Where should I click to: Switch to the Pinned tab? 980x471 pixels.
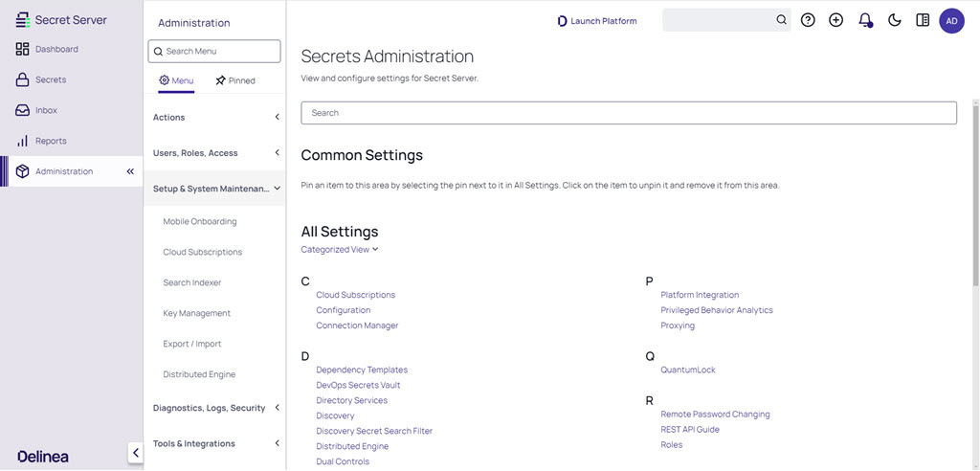[235, 80]
